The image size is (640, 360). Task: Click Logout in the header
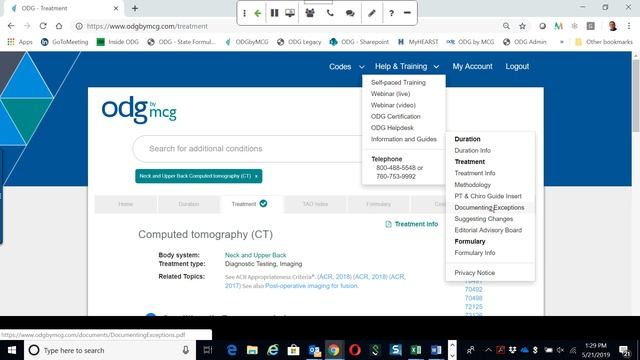pyautogui.click(x=517, y=67)
